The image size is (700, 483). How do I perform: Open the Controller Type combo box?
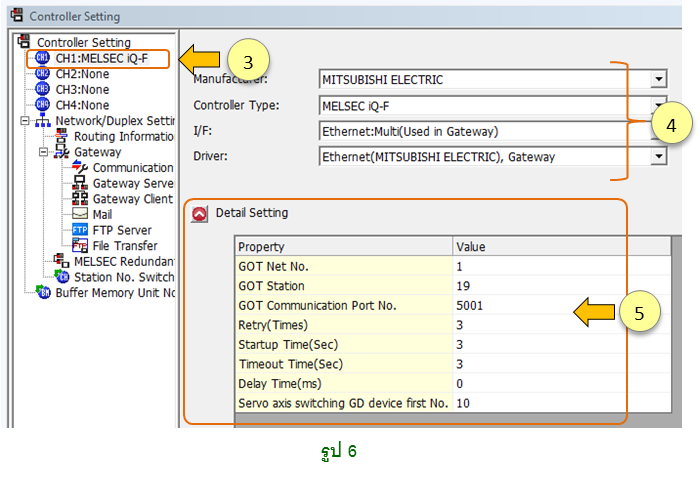[x=493, y=106]
